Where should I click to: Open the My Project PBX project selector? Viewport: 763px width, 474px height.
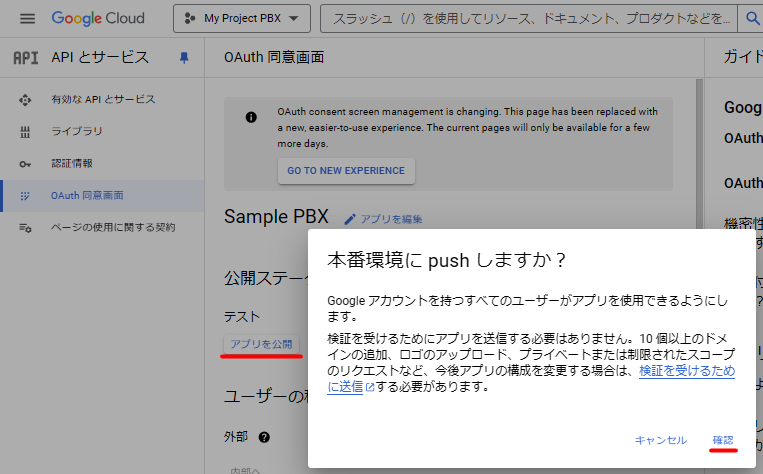coord(242,18)
